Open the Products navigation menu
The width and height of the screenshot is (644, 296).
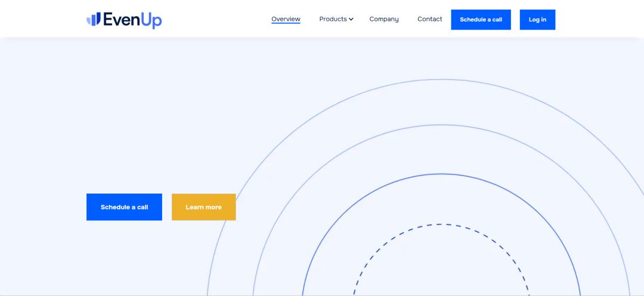333,19
